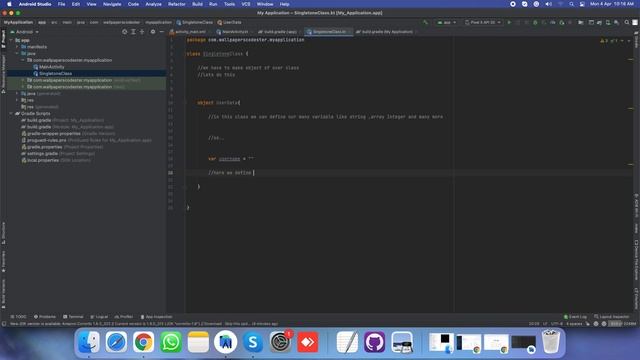640x360 pixels.
Task: Click UserData in the navigation breadcrumb
Action: pos(229,22)
